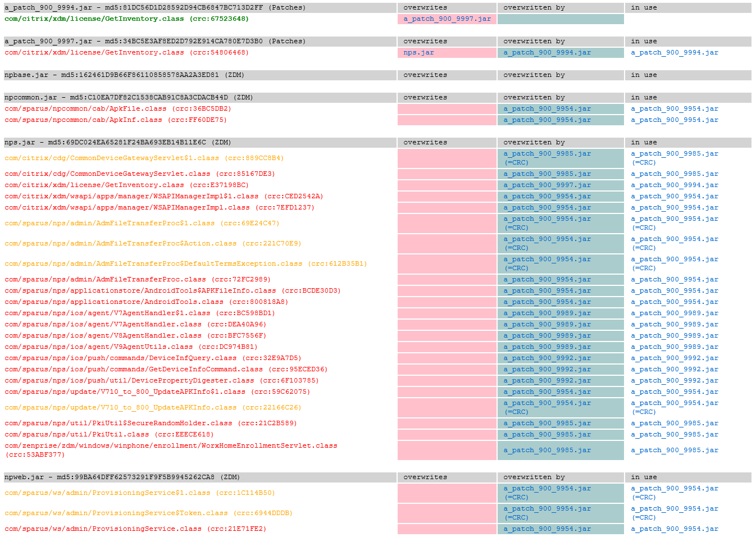Open overwritten-by a_patch_900_9985.jar for CommonDeviceGatewayServlet$1.class
Viewport: 756px width, 537px height.
547,153
